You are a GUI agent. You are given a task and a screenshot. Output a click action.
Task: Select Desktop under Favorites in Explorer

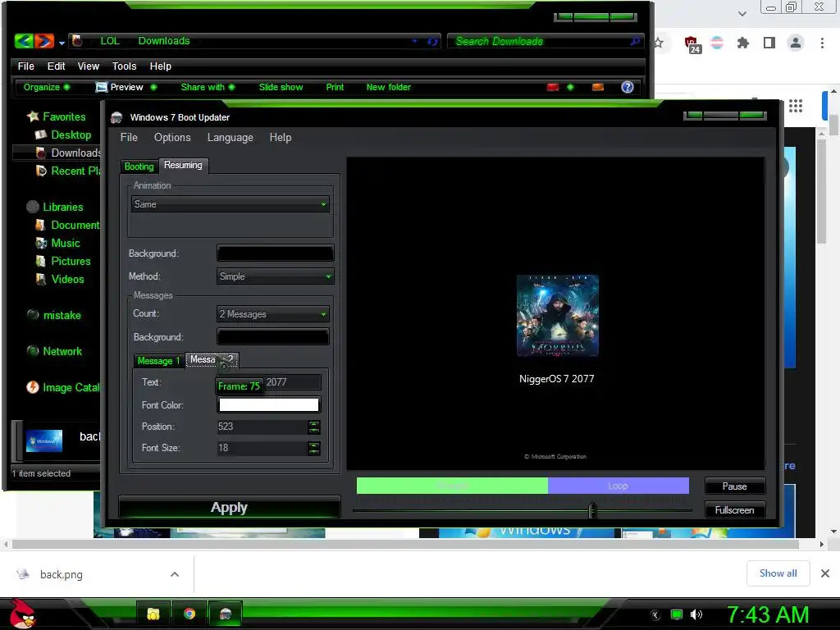tap(62, 135)
